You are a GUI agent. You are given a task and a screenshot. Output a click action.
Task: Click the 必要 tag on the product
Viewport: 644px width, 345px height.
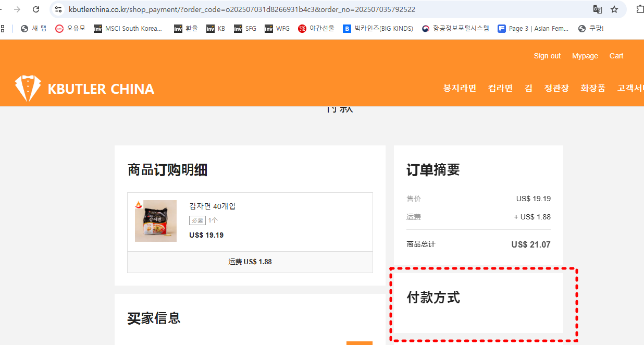197,220
